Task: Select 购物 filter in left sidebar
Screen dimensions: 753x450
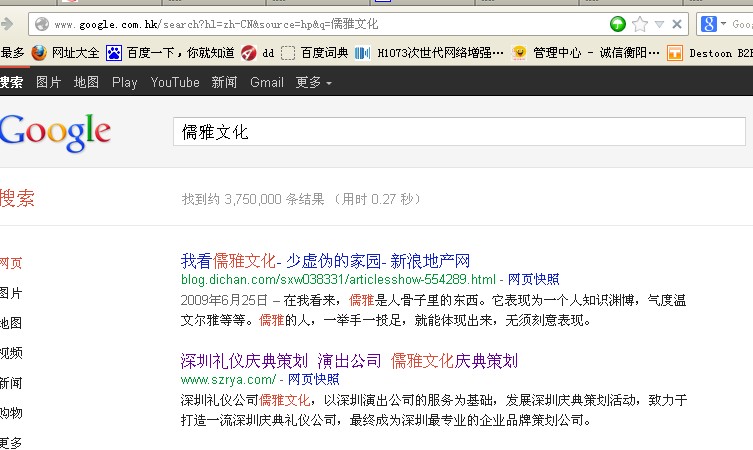Action: pos(11,413)
